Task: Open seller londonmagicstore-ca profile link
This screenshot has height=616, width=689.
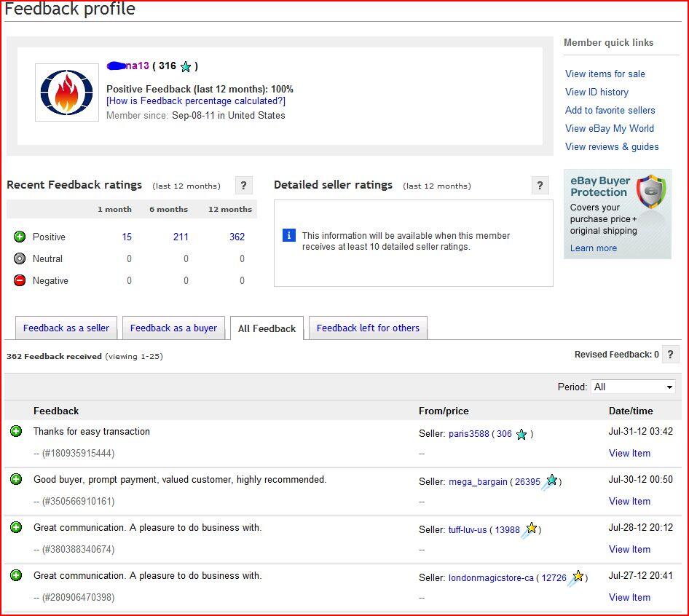Action: coord(491,578)
